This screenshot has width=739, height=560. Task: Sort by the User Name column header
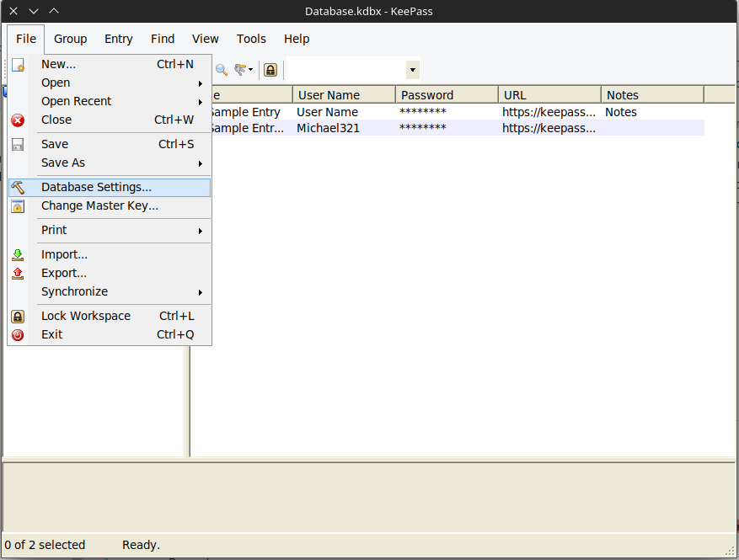pos(344,95)
